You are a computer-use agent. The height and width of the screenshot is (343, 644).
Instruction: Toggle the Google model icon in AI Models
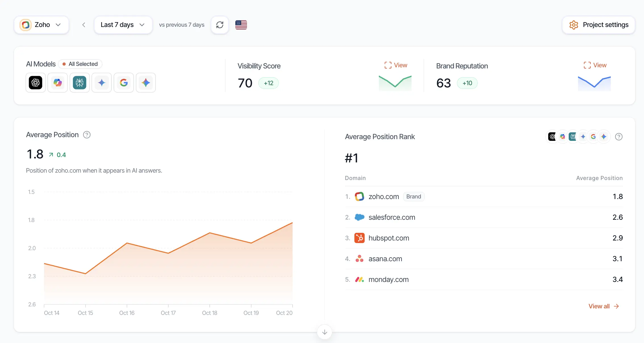124,83
